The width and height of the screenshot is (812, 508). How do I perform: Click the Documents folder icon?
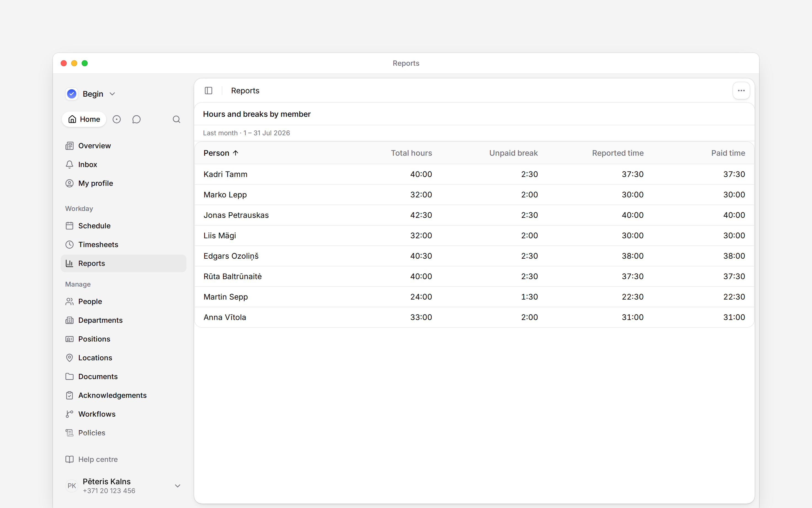click(70, 377)
